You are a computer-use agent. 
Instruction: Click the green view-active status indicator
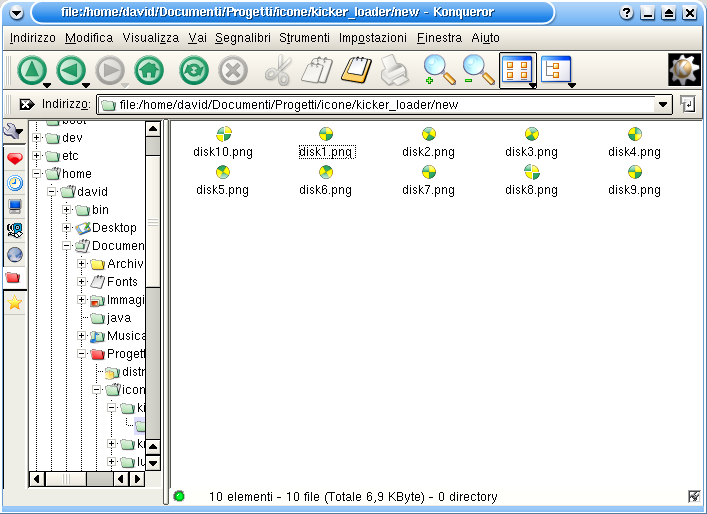[179, 496]
